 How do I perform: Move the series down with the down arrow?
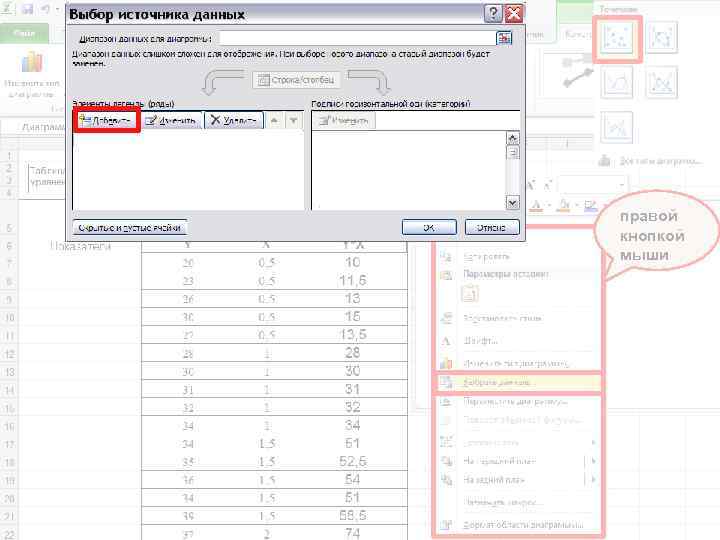click(293, 120)
